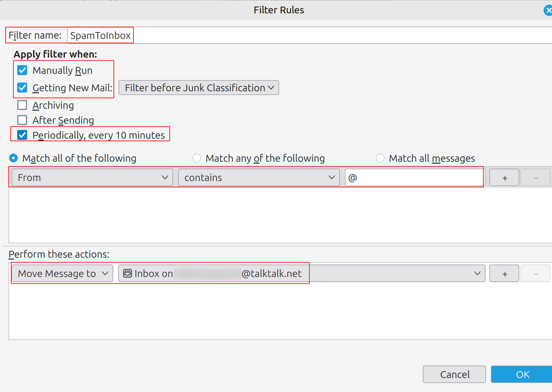Open the Move Message to action dropdown
The width and height of the screenshot is (552, 392).
coord(62,274)
